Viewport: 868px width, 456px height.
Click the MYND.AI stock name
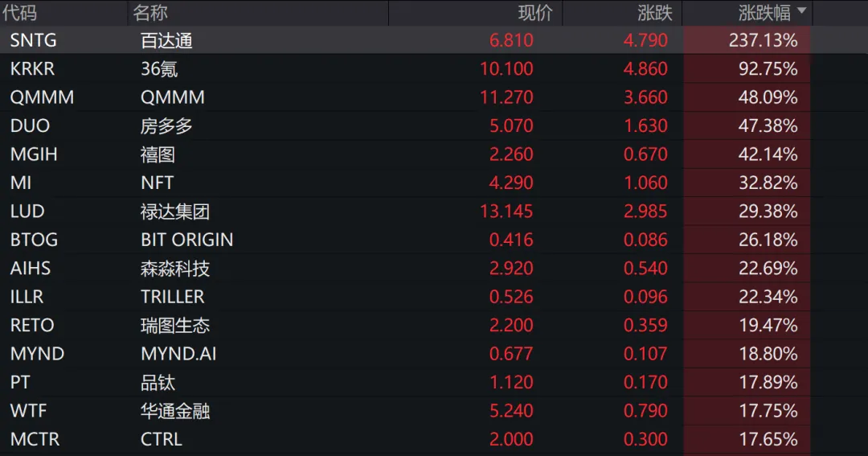pyautogui.click(x=178, y=354)
